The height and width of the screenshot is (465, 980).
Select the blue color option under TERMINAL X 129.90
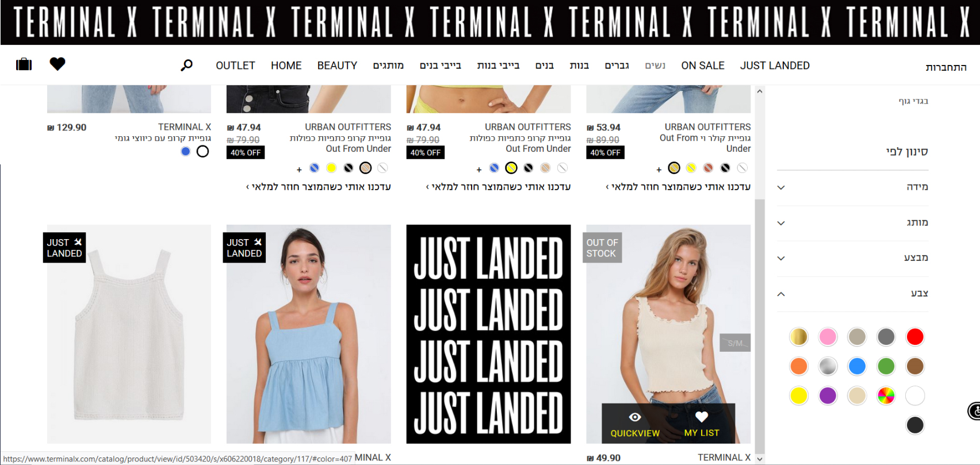(x=185, y=151)
